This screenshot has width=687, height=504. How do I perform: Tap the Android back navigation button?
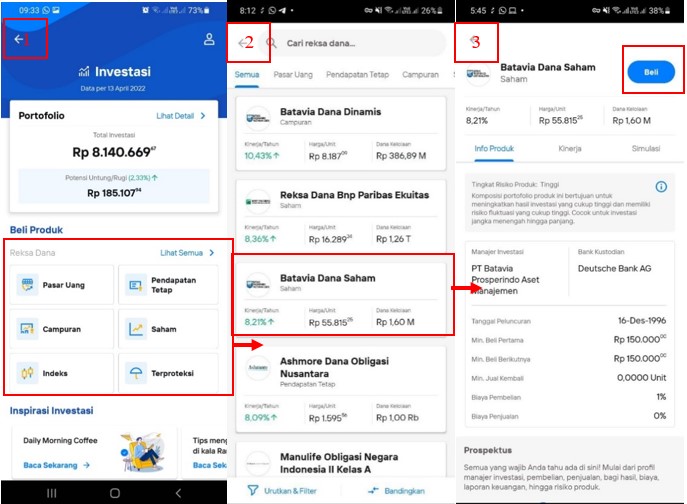pos(178,493)
